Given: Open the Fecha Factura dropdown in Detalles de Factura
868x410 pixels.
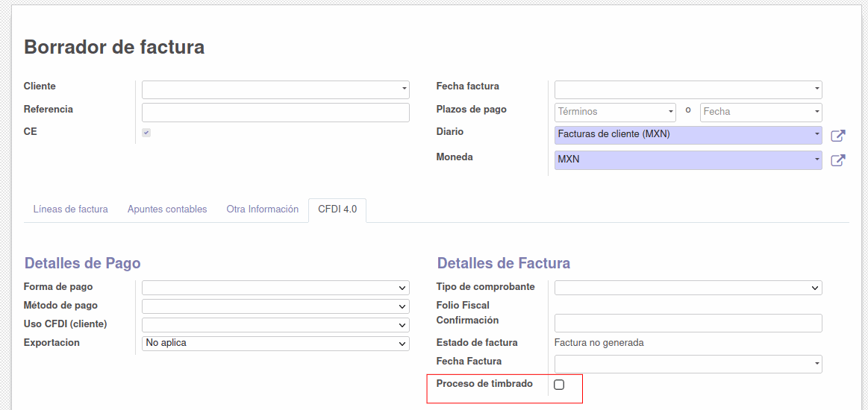Looking at the screenshot, I should [688, 364].
